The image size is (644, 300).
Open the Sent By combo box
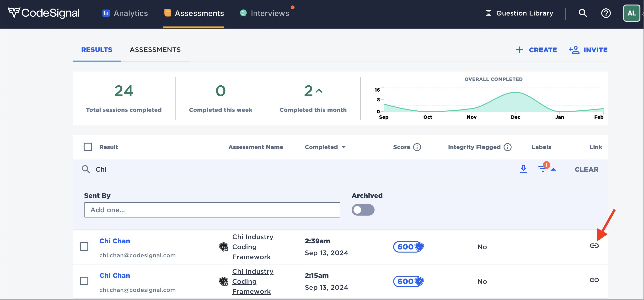click(x=212, y=210)
